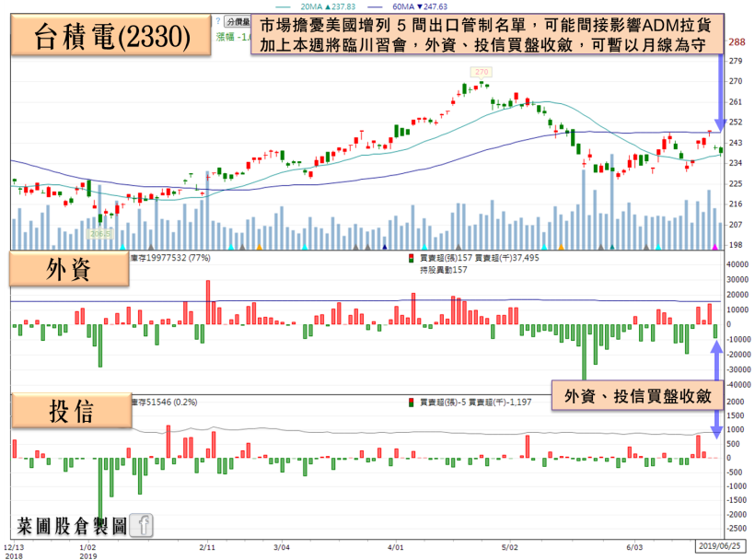Click the 252 price axis label
Viewport: 755px width, 560px height.
(x=736, y=122)
